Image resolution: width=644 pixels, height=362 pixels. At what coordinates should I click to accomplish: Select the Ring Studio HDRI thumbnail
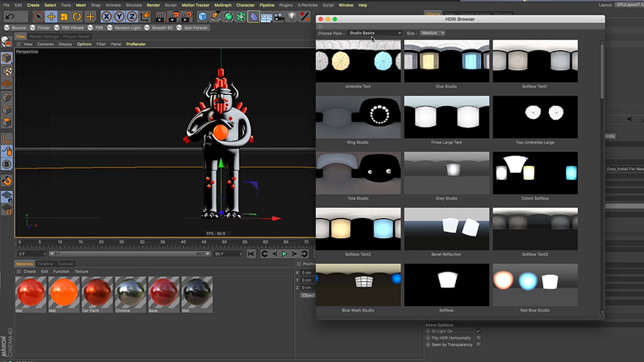(x=358, y=117)
